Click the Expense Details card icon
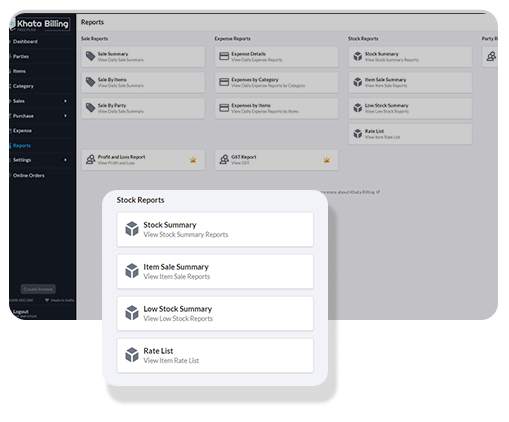 (224, 56)
